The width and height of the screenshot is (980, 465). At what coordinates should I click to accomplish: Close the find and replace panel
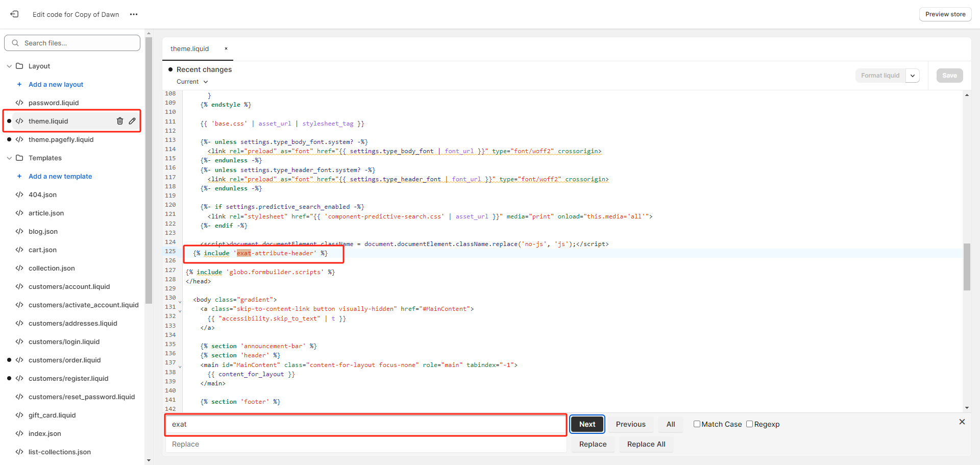962,422
